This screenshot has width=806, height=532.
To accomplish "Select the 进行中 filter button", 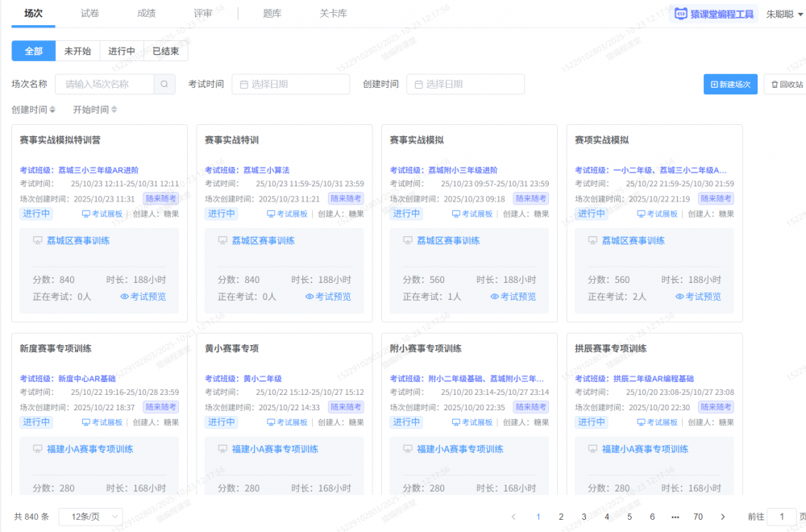I will click(122, 51).
